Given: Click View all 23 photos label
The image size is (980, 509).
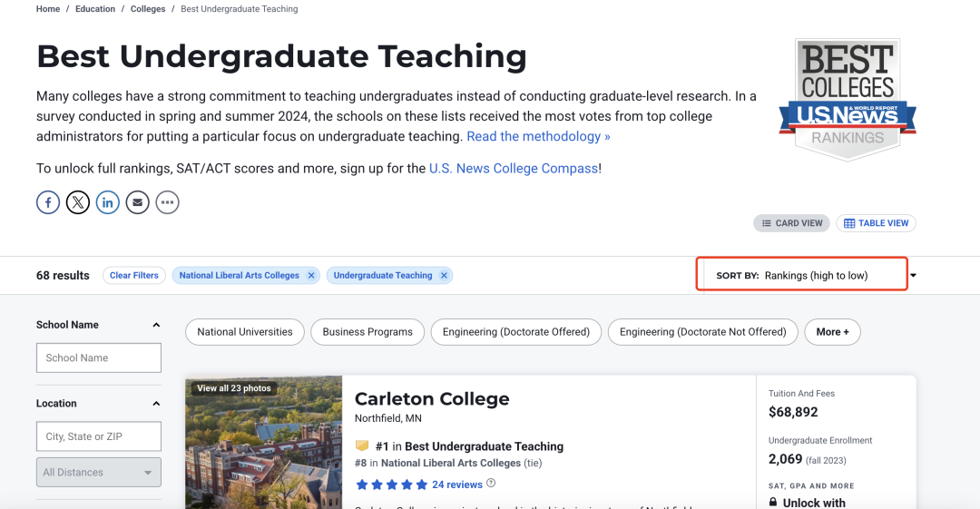Looking at the screenshot, I should (234, 388).
